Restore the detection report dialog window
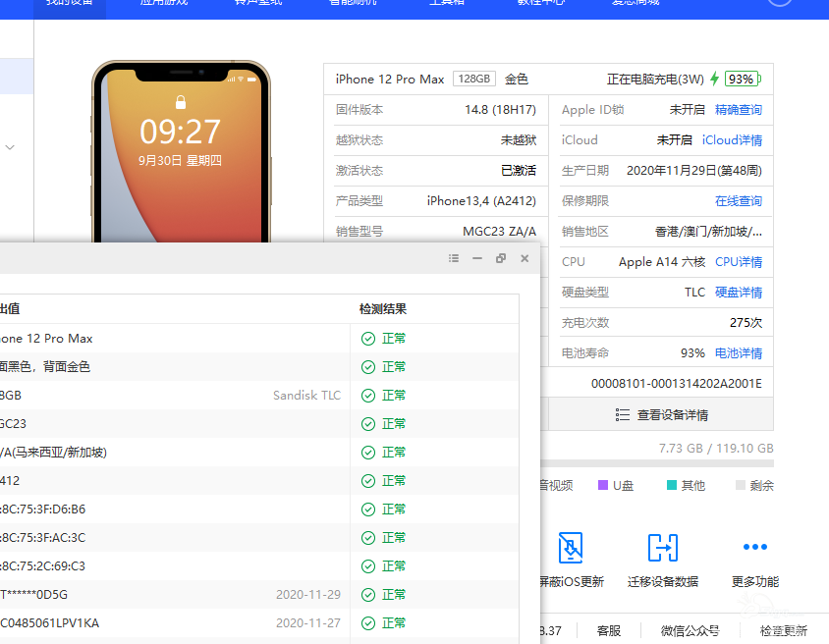 tap(501, 258)
